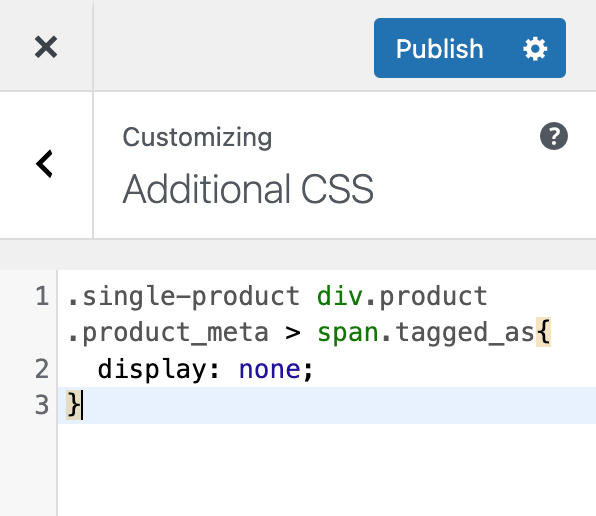
Task: Open help via the question mark icon
Action: (x=554, y=136)
